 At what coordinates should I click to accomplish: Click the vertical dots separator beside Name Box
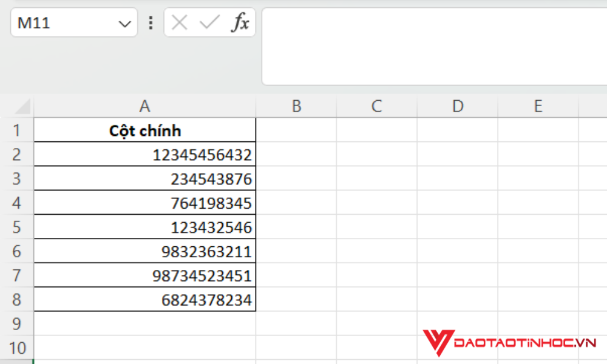pos(150,22)
